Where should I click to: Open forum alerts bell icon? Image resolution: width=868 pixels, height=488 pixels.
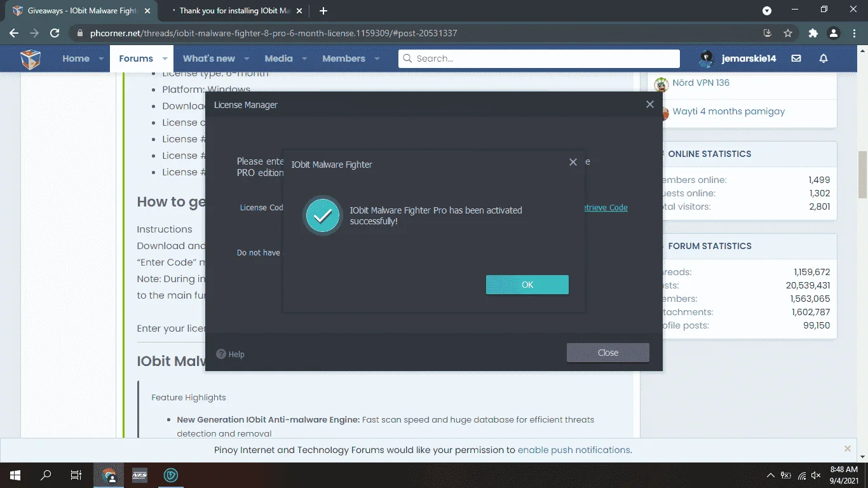tap(824, 58)
